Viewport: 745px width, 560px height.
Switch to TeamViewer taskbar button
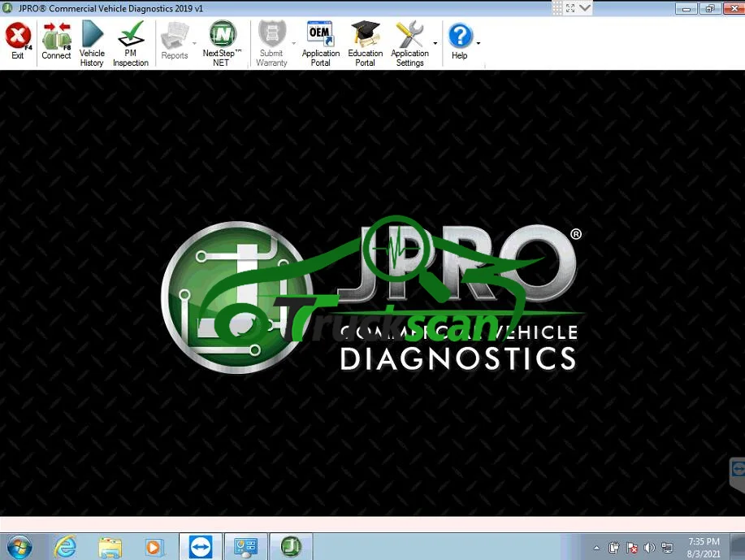[201, 547]
